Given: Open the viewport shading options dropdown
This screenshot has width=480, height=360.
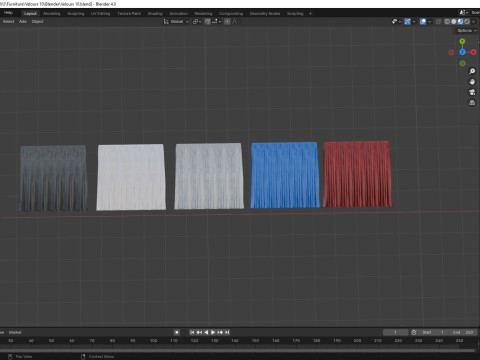Looking at the screenshot, I should [x=474, y=21].
